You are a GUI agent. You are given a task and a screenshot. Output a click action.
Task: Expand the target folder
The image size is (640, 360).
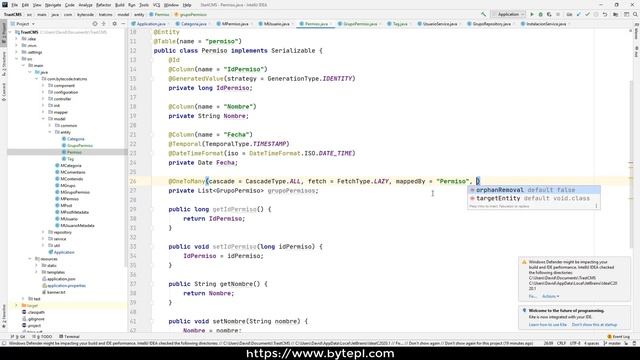point(17,305)
